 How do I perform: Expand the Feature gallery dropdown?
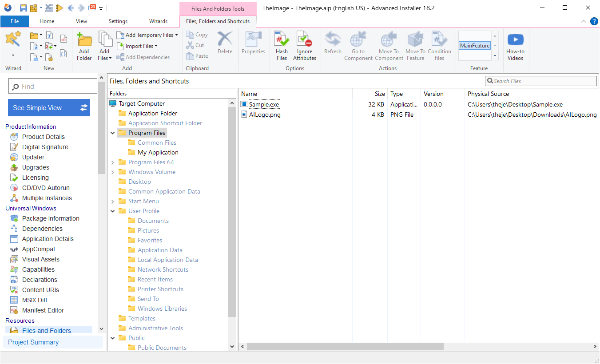tap(495, 55)
